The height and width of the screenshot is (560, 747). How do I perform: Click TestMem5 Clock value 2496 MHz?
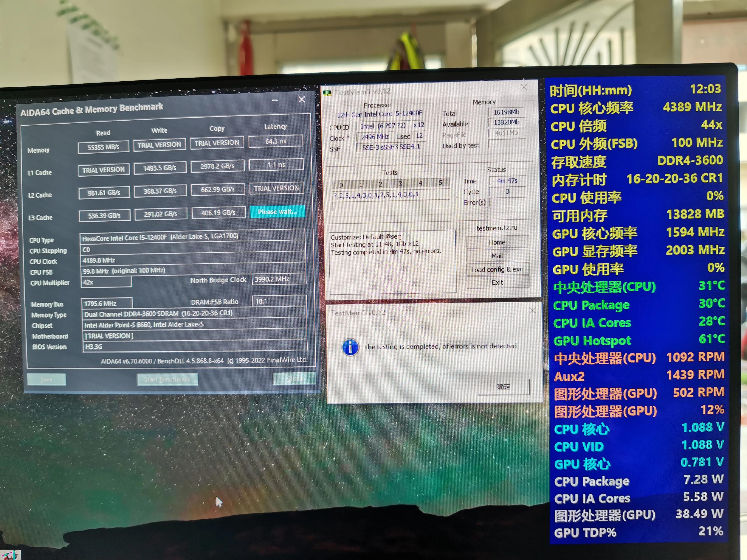pyautogui.click(x=375, y=137)
